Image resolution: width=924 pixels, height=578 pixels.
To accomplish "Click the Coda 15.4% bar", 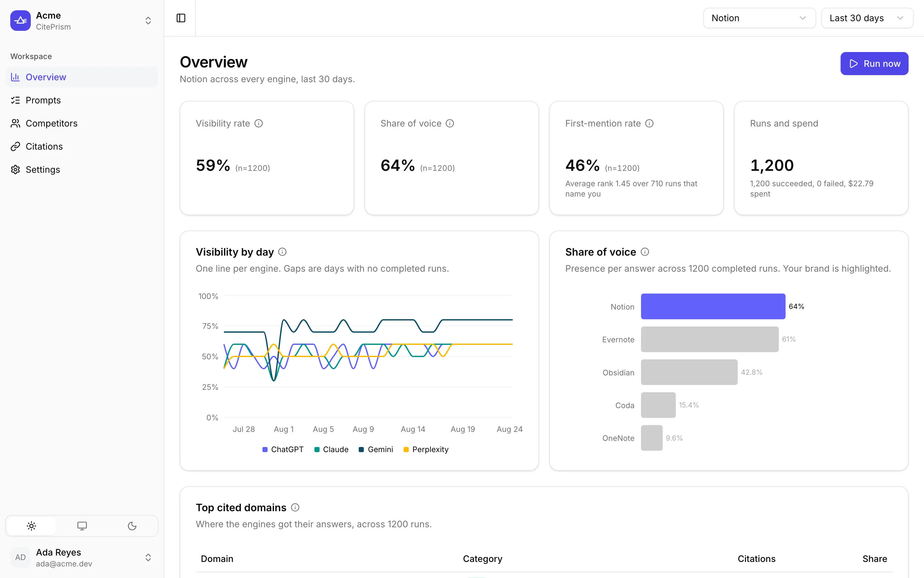I will 658,405.
